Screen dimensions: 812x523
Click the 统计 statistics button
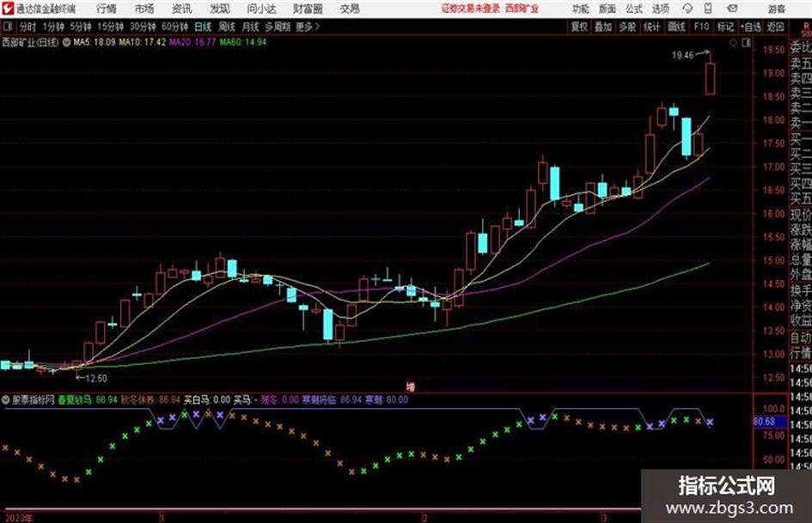(651, 27)
